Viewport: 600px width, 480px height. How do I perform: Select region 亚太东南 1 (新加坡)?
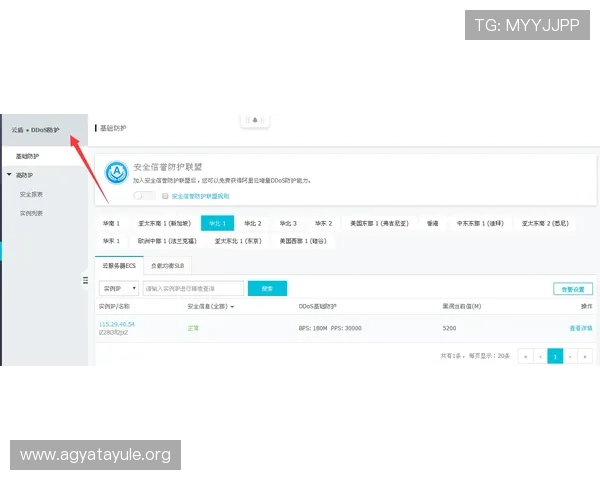click(x=164, y=223)
